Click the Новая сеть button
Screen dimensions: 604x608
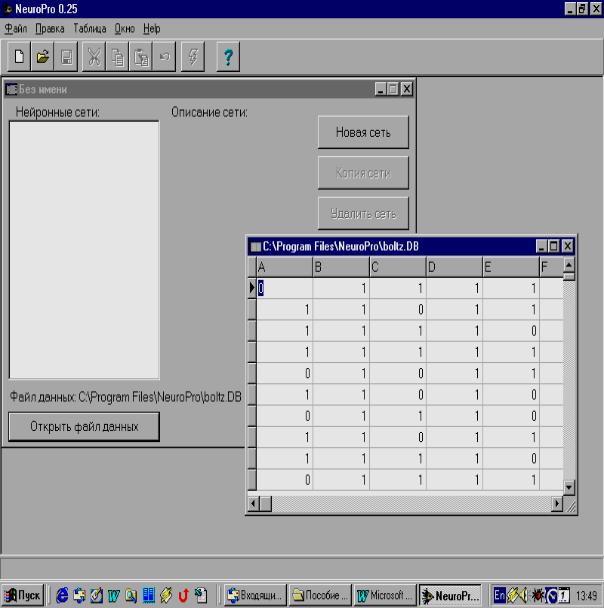[x=363, y=132]
